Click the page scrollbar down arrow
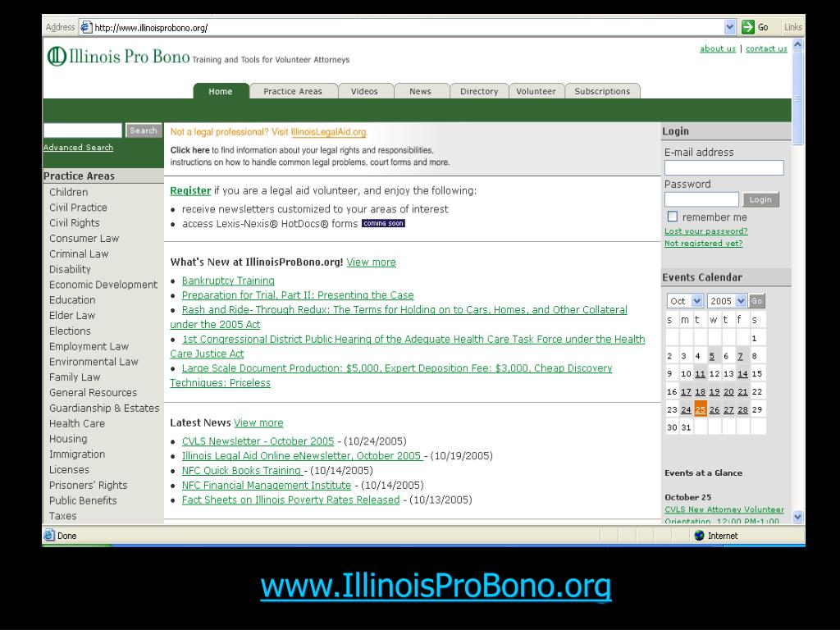This screenshot has width=840, height=630. [x=797, y=517]
